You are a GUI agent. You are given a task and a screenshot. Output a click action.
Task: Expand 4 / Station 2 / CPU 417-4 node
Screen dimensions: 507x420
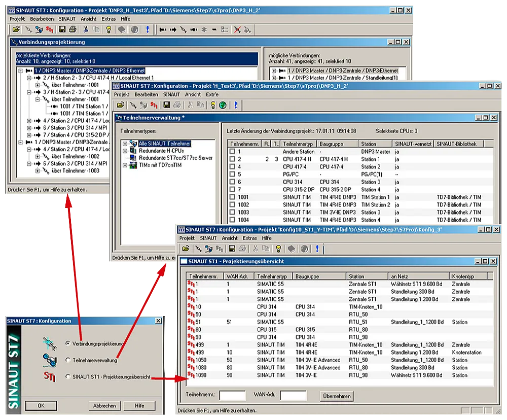(29, 121)
